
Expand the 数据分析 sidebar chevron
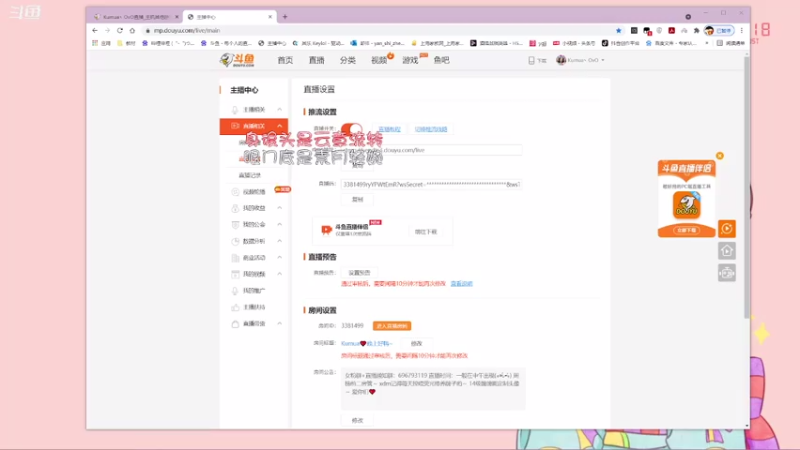pos(280,241)
